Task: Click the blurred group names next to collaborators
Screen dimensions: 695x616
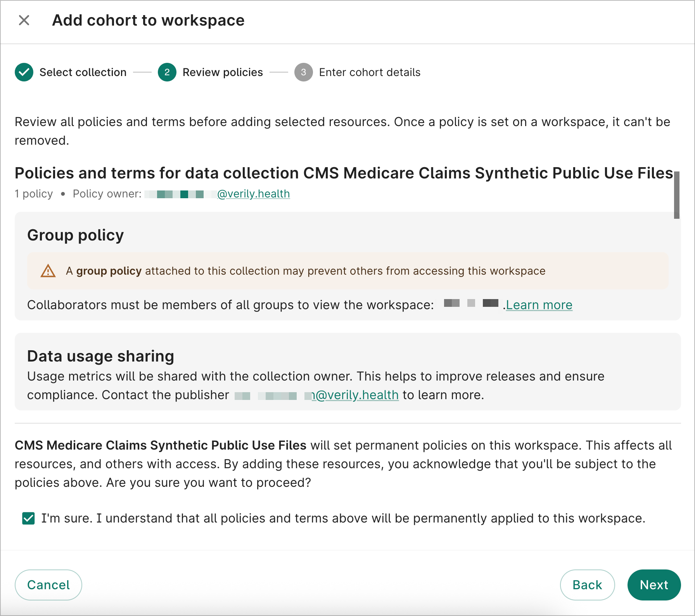Action: 467,305
